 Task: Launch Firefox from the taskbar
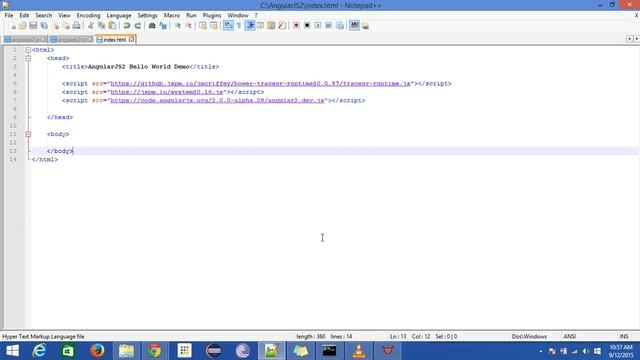[97, 351]
